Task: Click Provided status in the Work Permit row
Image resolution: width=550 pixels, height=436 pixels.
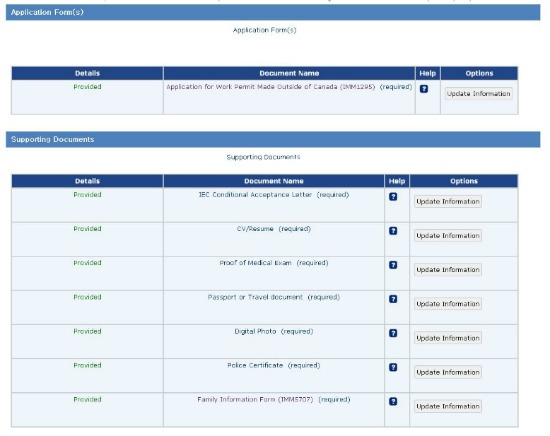Action: point(87,87)
